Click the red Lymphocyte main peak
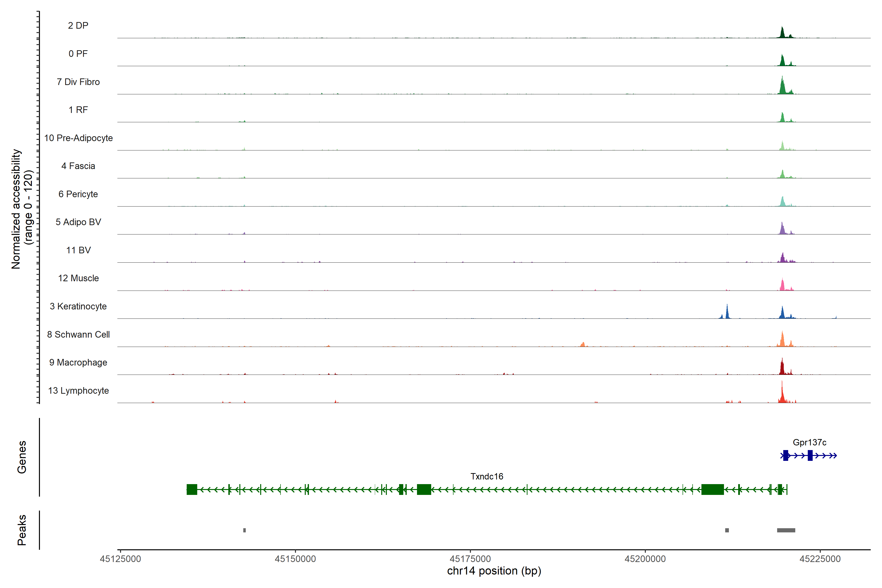The height and width of the screenshot is (588, 882). coord(782,396)
